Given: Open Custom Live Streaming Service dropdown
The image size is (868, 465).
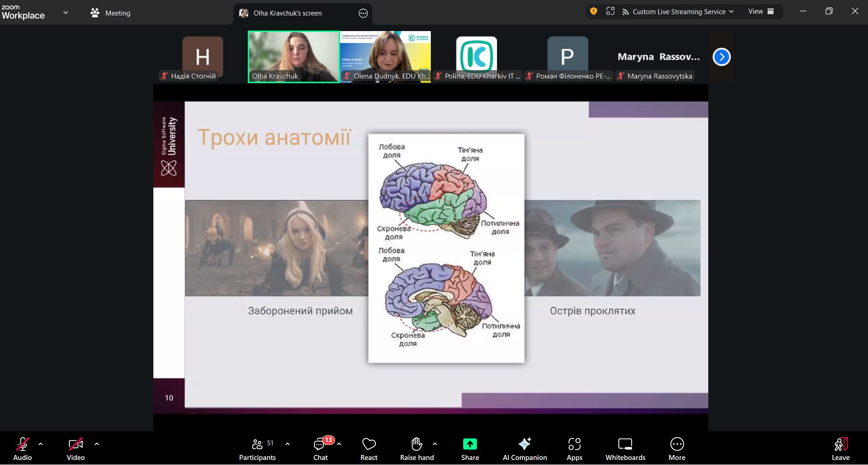Looking at the screenshot, I should pyautogui.click(x=678, y=12).
